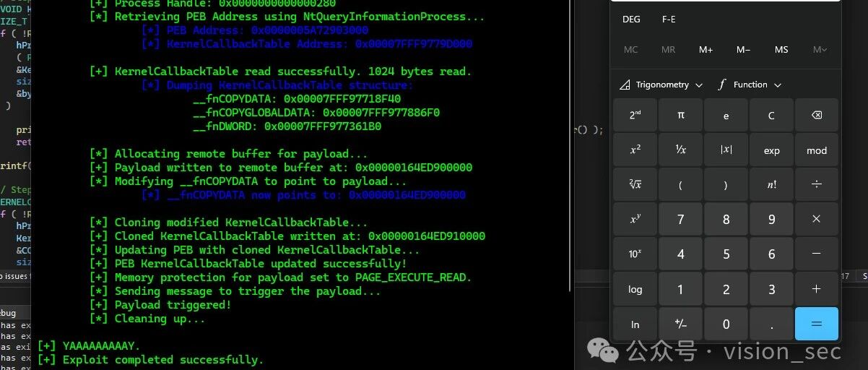The width and height of the screenshot is (868, 370).
Task: Insert a close parenthesis
Action: [726, 185]
